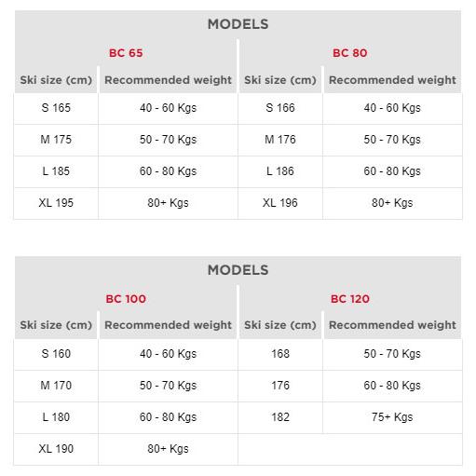
Task: Select the XL 190 ski size cell
Action: [56, 449]
